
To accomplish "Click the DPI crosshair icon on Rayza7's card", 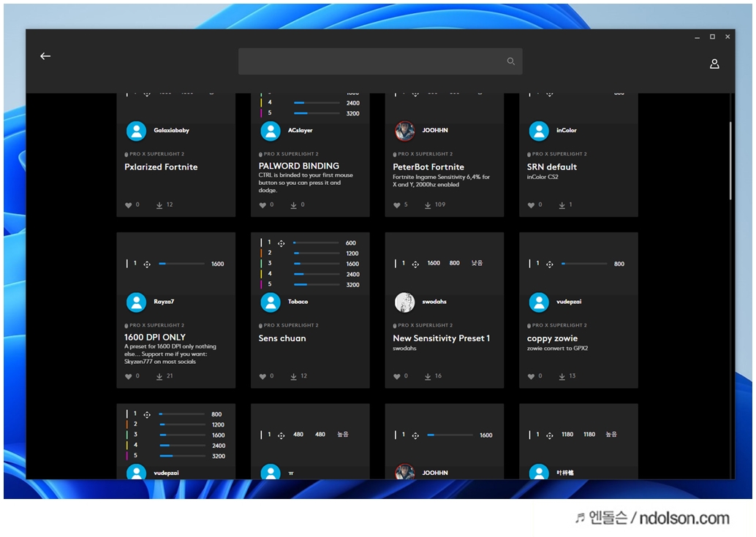I will (147, 264).
